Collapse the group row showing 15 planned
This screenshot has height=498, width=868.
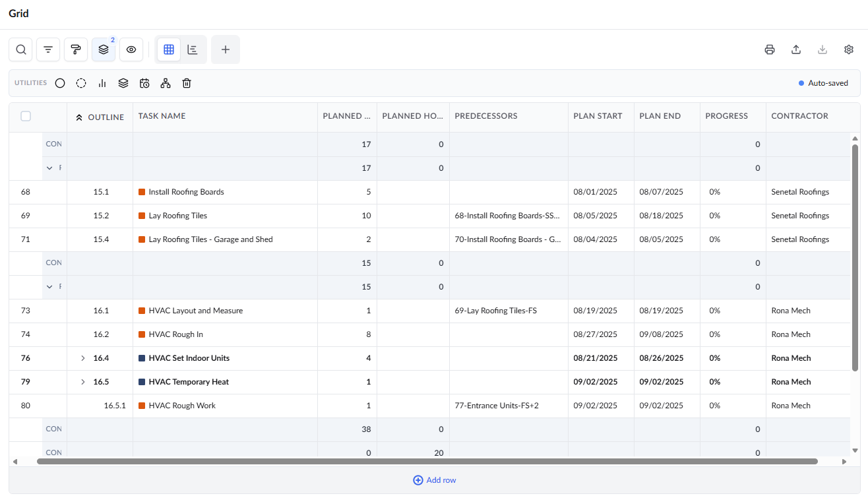49,287
